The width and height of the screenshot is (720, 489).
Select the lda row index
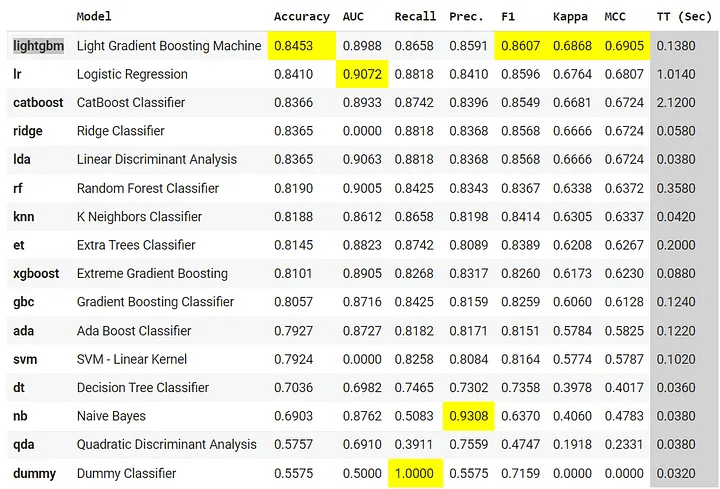click(22, 160)
